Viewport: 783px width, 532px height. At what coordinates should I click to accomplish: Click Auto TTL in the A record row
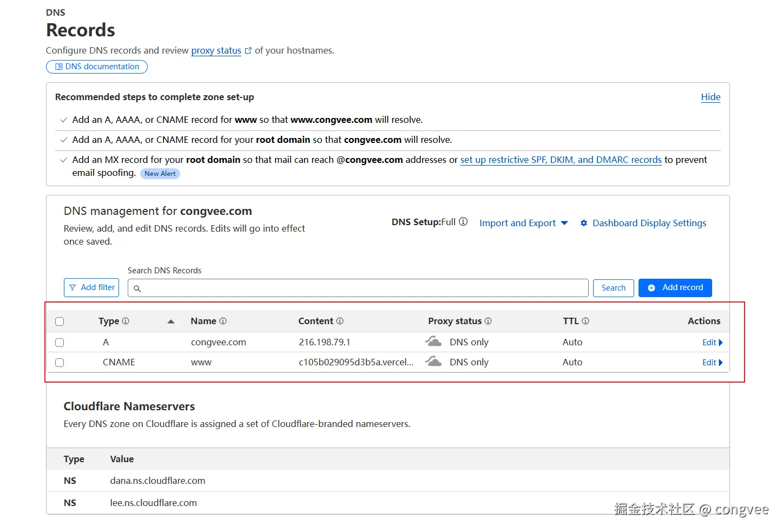573,342
